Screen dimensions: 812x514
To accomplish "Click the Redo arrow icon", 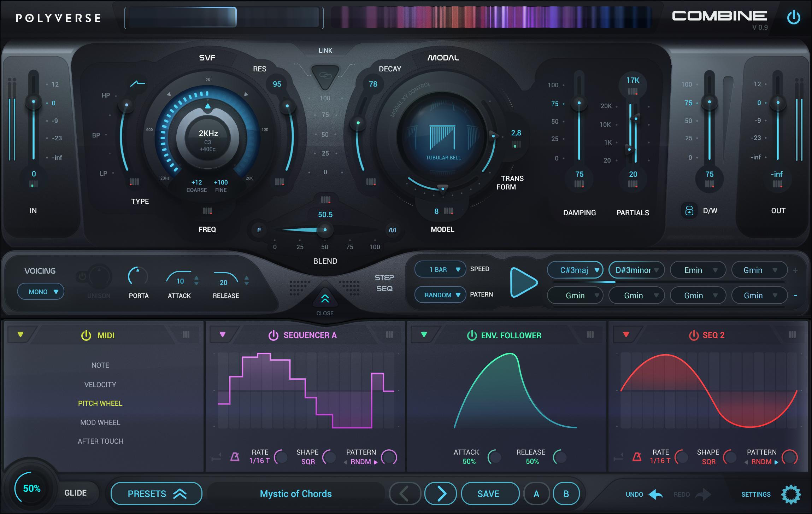I will [x=703, y=494].
